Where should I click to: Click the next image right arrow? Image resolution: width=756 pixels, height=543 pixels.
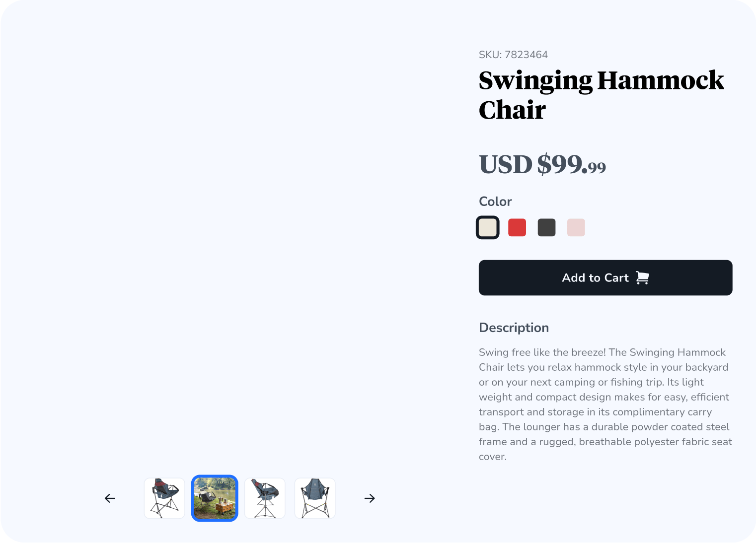(x=370, y=498)
